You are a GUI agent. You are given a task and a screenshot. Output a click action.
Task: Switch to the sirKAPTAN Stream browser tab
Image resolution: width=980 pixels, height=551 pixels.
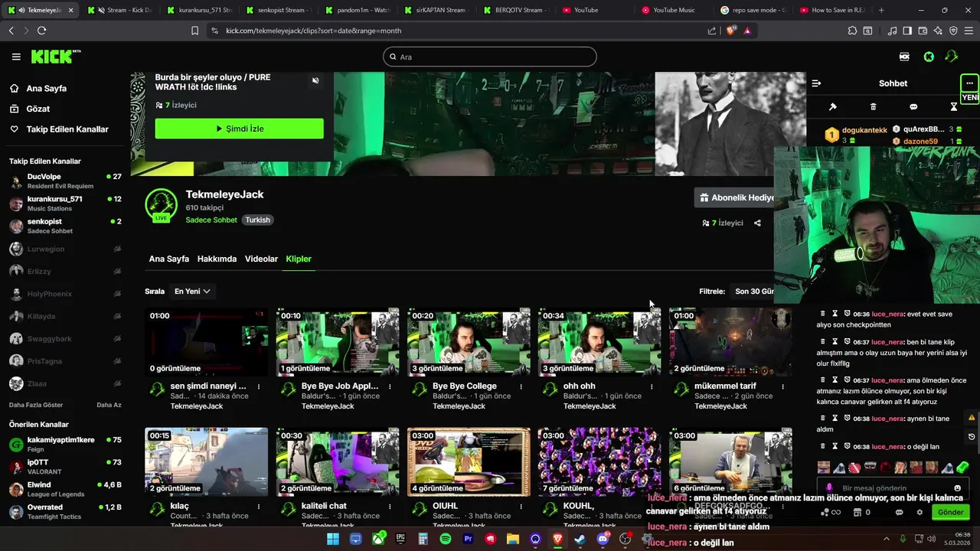pos(440,10)
